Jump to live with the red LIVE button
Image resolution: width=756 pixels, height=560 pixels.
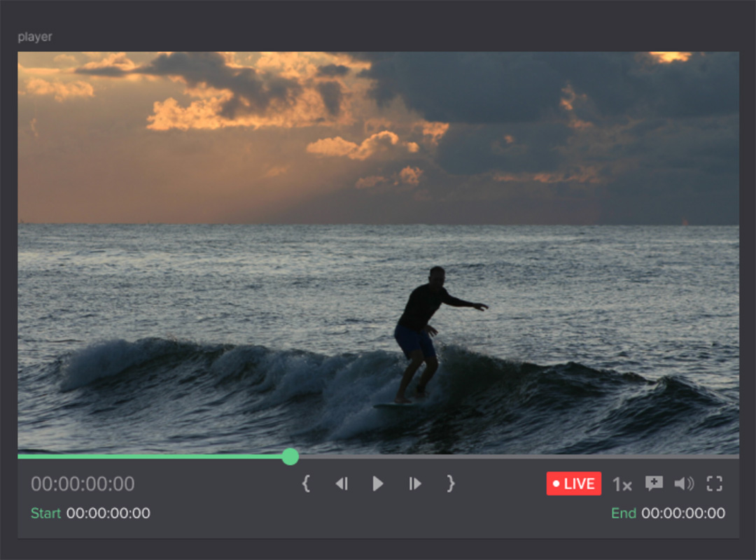click(573, 484)
